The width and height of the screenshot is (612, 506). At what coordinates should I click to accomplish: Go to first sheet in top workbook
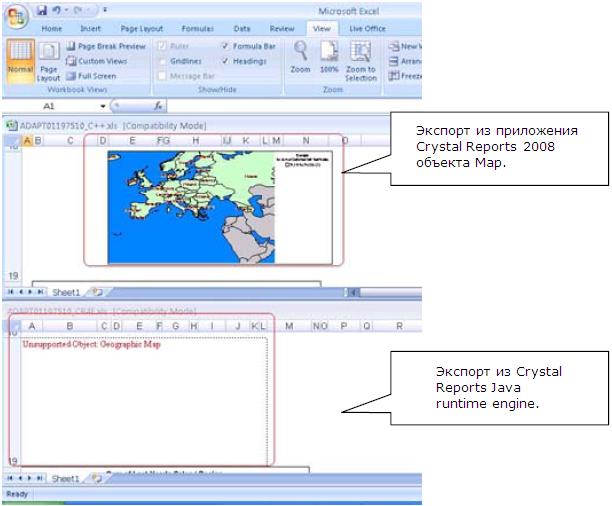(11, 292)
